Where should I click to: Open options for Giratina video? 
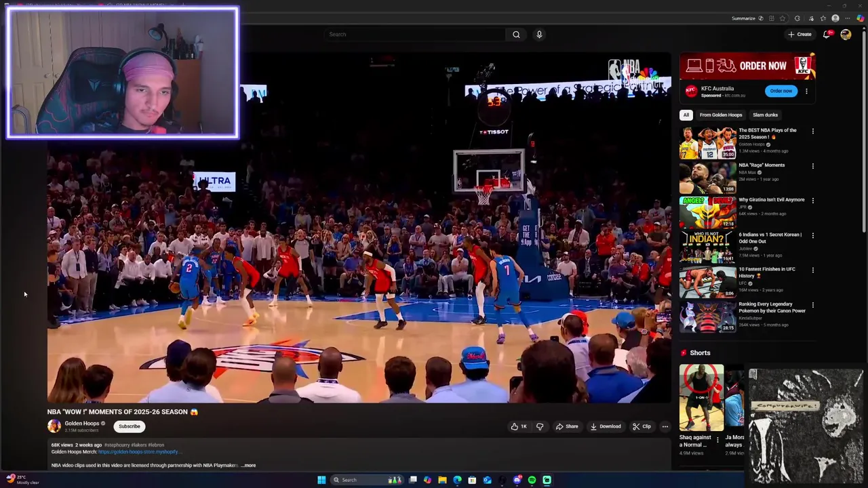point(812,201)
